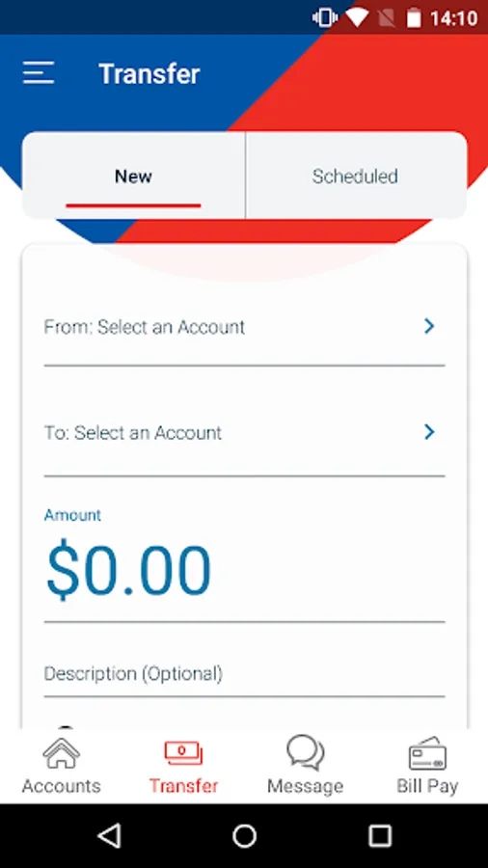Tap the Android home circle button

[x=244, y=835]
